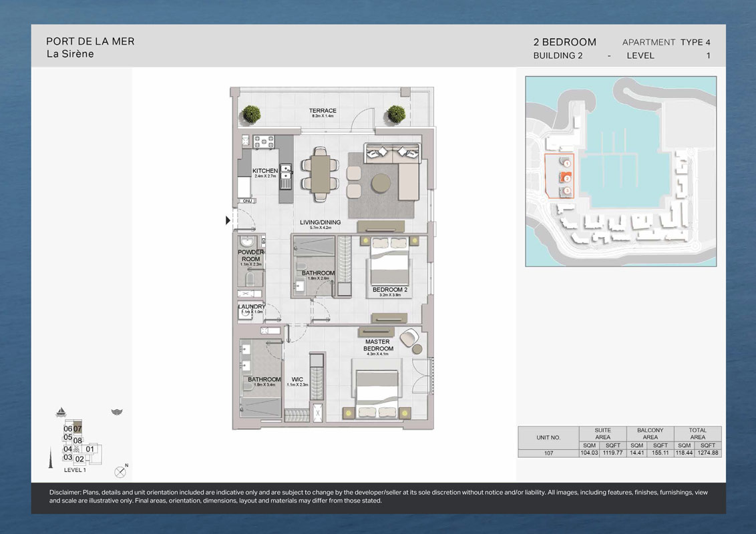756x534 pixels.
Task: Click the Master Bedroom label
Action: pyautogui.click(x=378, y=345)
